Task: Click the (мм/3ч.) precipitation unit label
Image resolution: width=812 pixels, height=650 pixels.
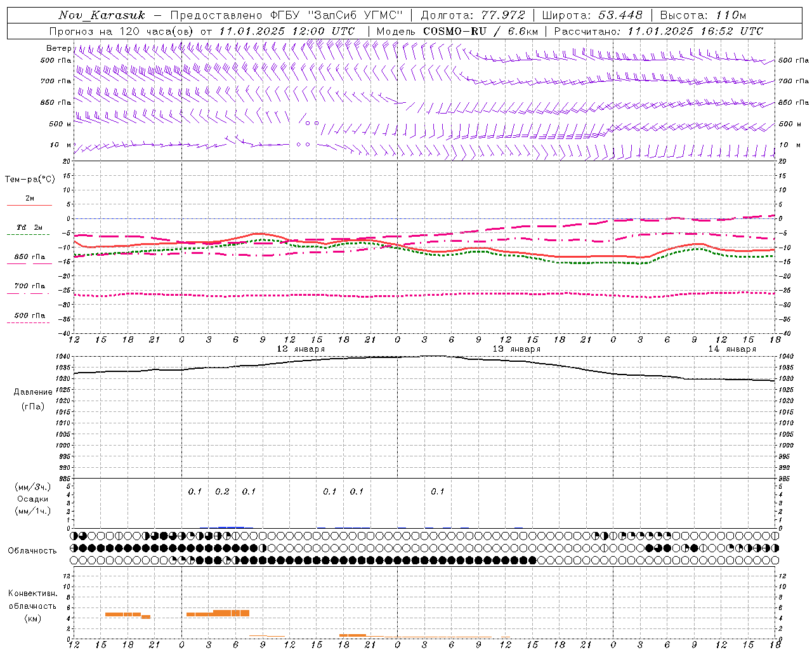Action: pos(33,487)
